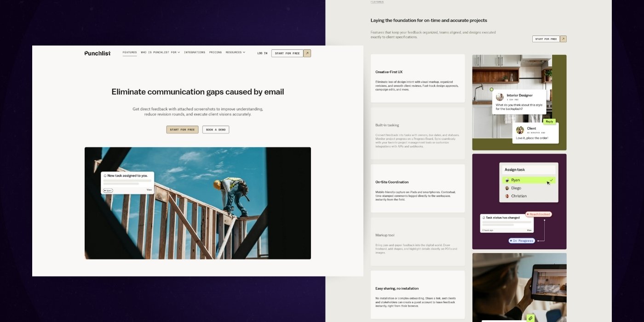Click the Interior Designer avatar in the comment
This screenshot has height=322, width=644.
pos(500,97)
